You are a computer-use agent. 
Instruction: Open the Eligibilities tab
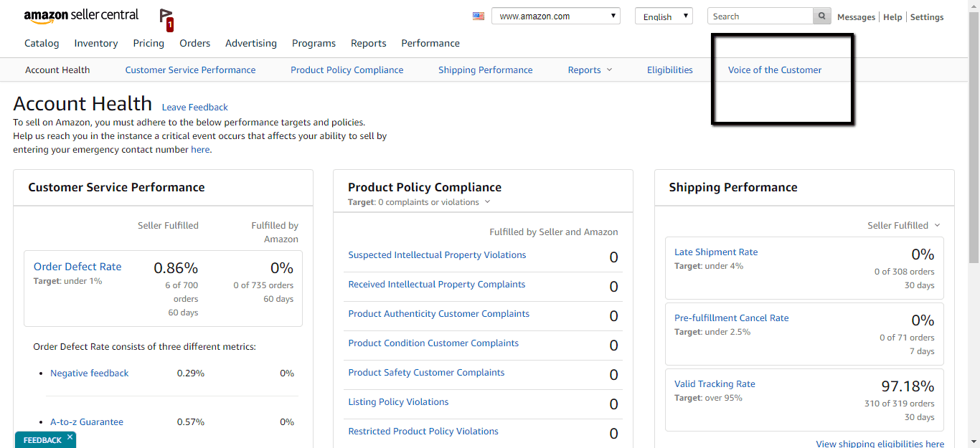670,70
